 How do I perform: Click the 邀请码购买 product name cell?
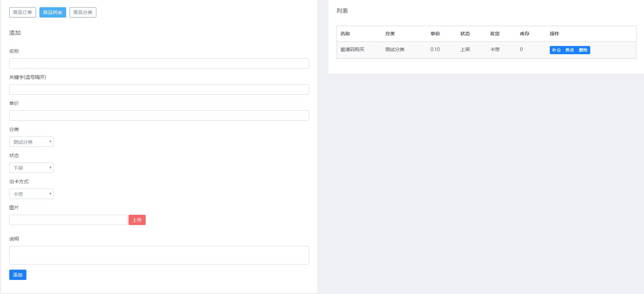[352, 50]
